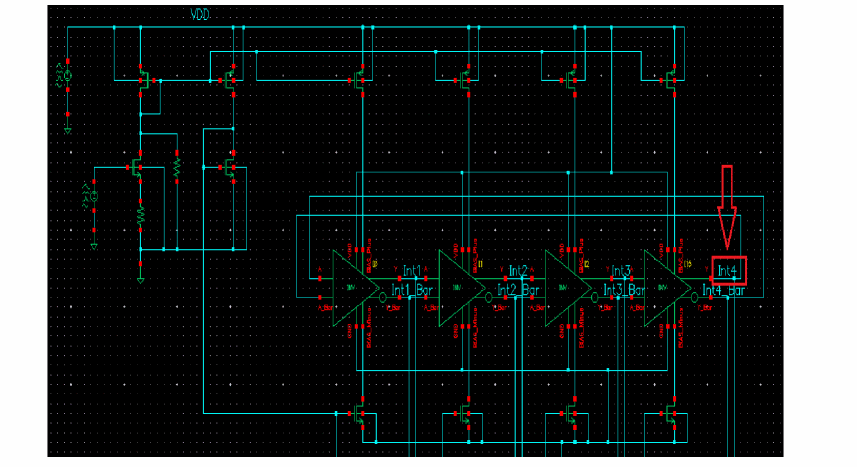Select the voltage source driving the left NMOS gate
Screen dimensions: 857x467
pyautogui.click(x=92, y=196)
